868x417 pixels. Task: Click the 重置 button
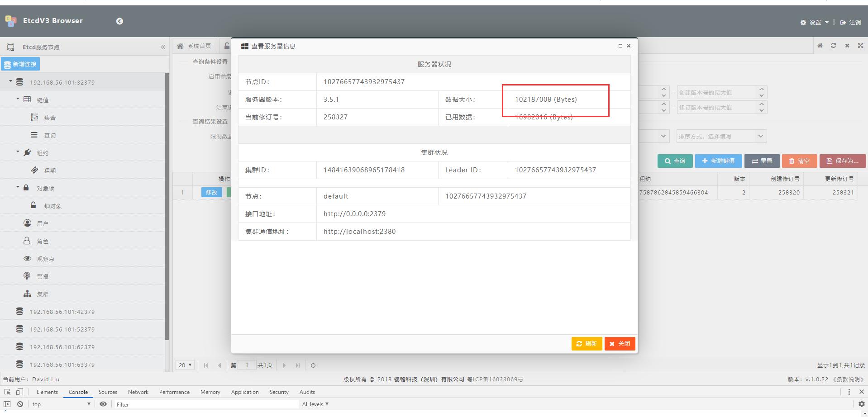[x=762, y=161]
